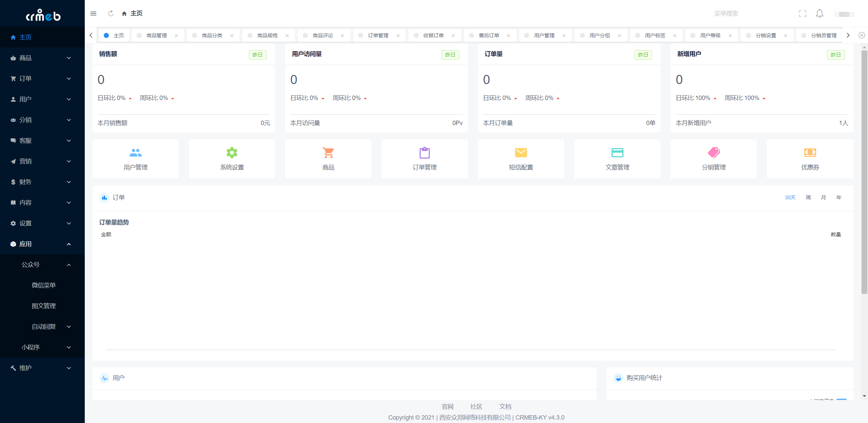Select the 年 chart range option
The image size is (868, 423).
839,198
